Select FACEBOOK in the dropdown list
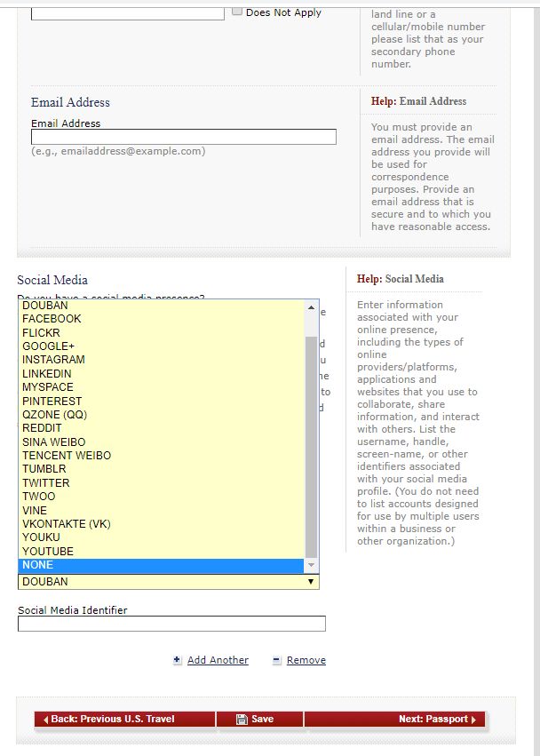The image size is (540, 756). (x=161, y=319)
